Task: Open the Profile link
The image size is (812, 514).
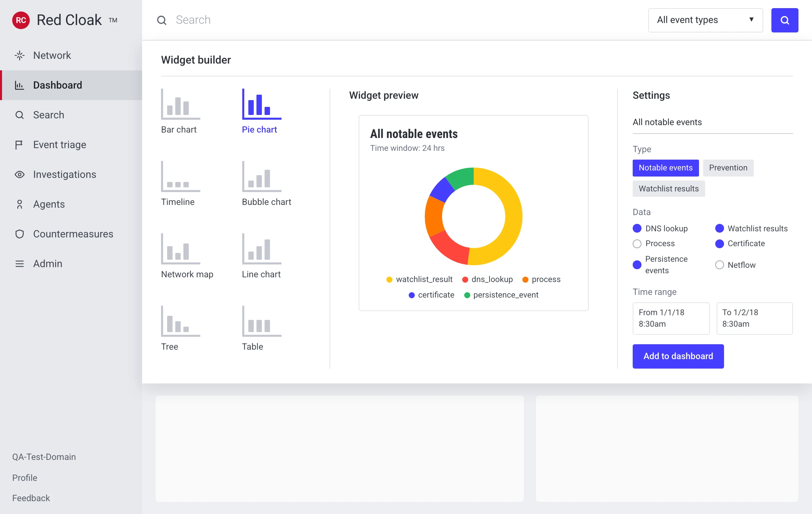Action: [x=25, y=478]
